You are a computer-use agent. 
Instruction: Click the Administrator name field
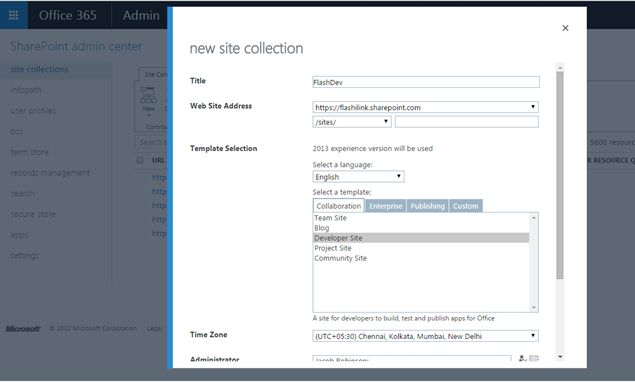click(411, 360)
